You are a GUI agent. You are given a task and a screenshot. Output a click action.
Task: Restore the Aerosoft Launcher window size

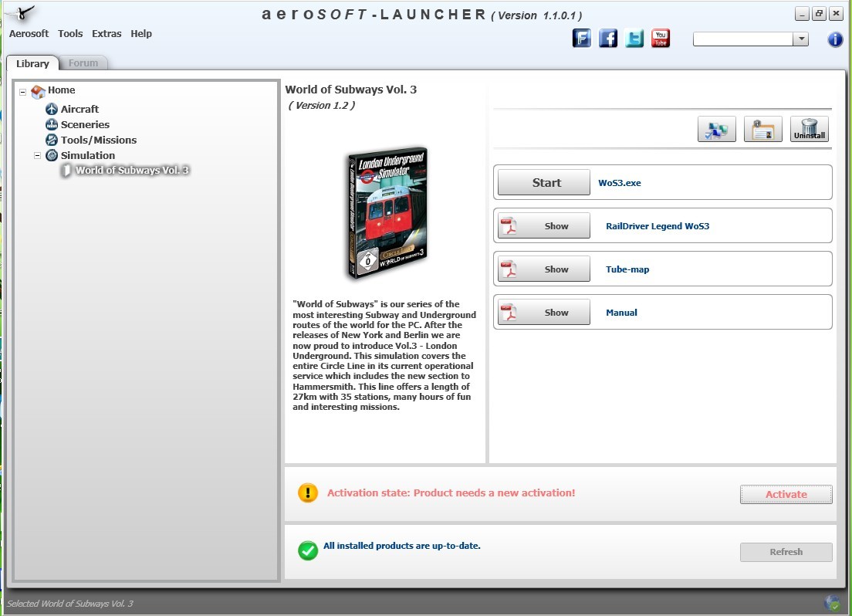(819, 14)
